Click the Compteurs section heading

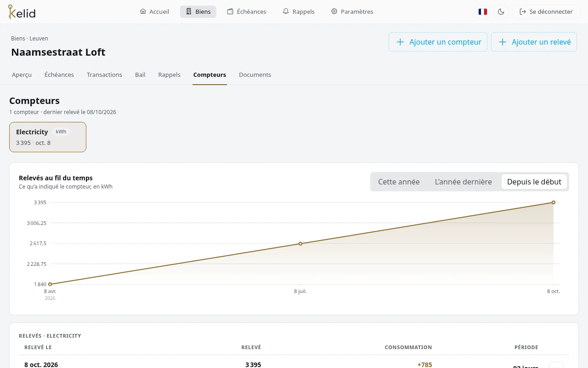34,101
